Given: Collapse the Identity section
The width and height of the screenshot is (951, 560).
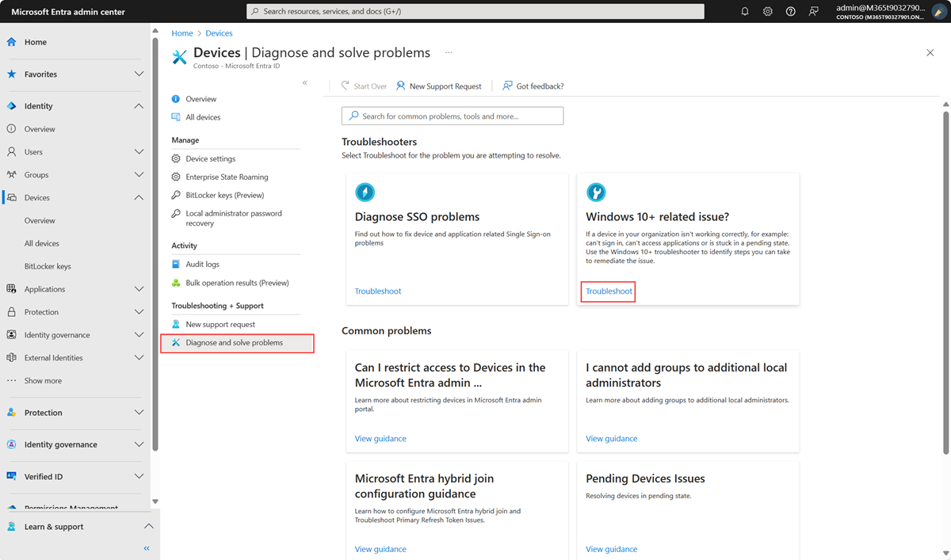Looking at the screenshot, I should (x=139, y=106).
